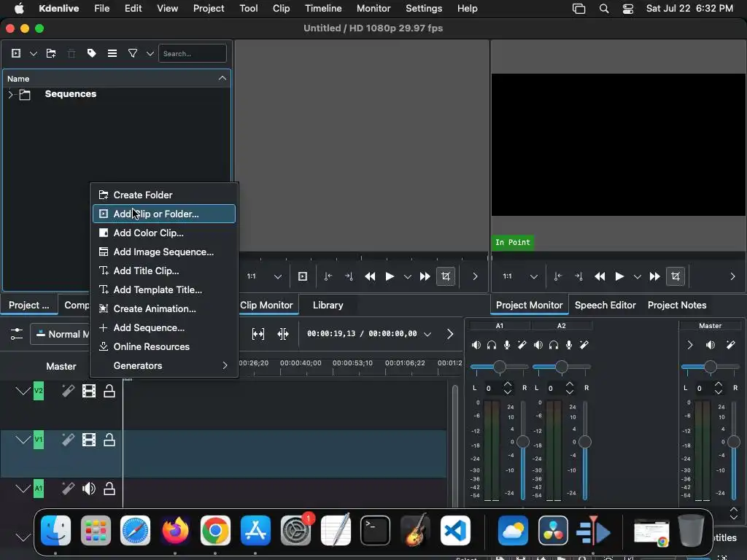The height and width of the screenshot is (560, 747).
Task: Click the Tags icon in bin toolbar
Action: click(x=91, y=53)
